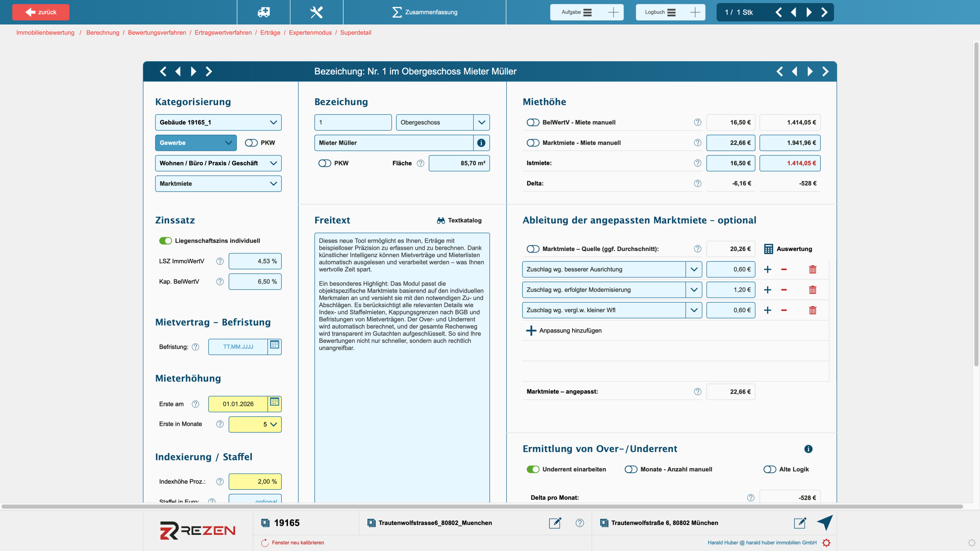The height and width of the screenshot is (551, 980).
Task: Click the paper plane navigation icon
Action: (x=825, y=522)
